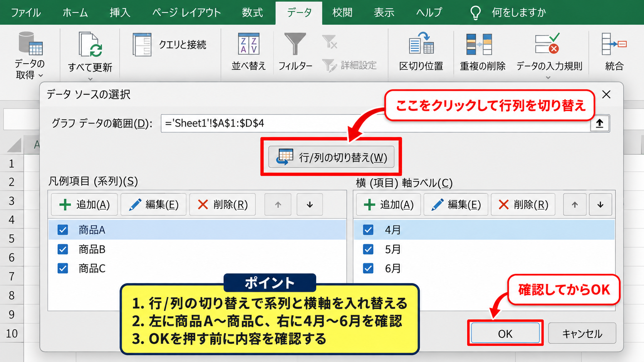Image resolution: width=644 pixels, height=362 pixels.
Task: Expand the データの入力規則 dropdown chevron
Action: coord(548,78)
